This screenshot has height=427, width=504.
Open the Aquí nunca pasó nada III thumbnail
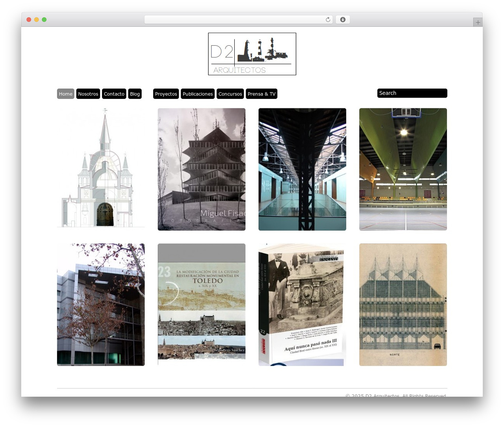pyautogui.click(x=302, y=304)
